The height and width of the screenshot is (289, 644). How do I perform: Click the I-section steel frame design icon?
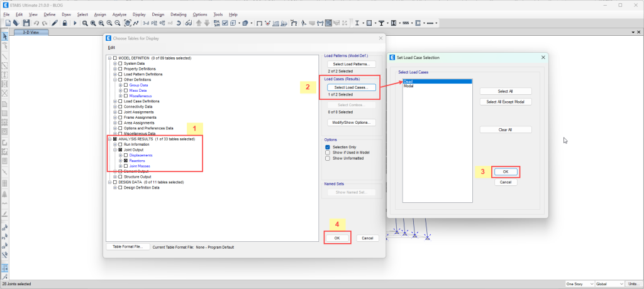357,23
